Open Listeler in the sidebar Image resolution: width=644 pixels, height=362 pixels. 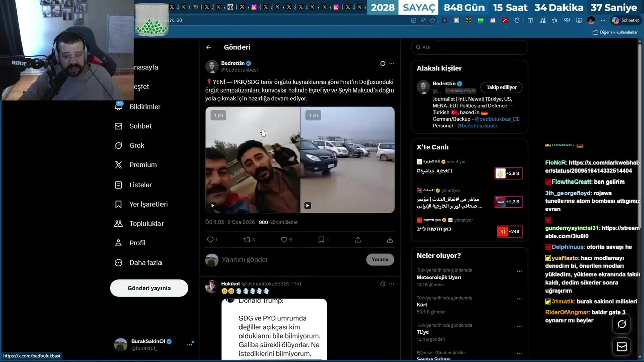134,185
